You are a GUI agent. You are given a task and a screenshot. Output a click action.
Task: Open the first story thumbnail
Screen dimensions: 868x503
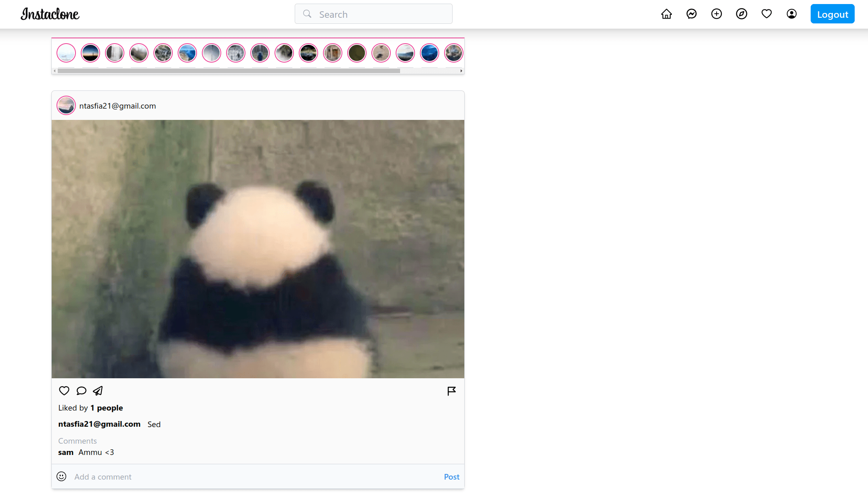pyautogui.click(x=66, y=53)
